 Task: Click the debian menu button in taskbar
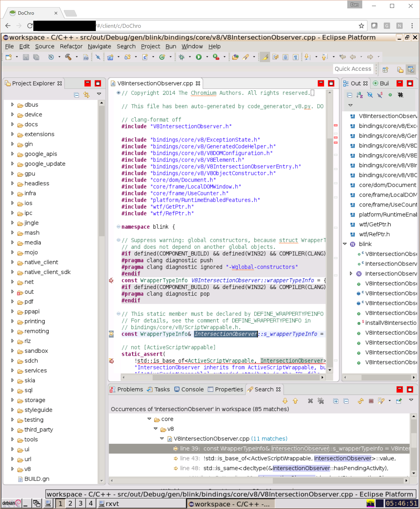(12, 503)
